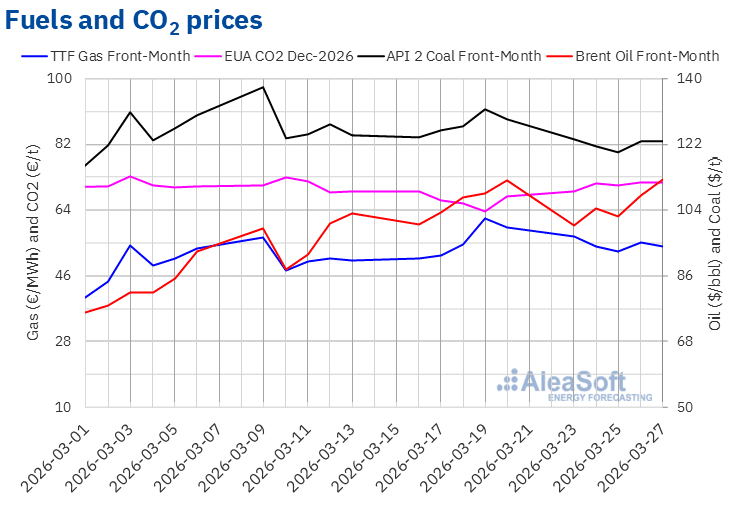
Task: Click the Fuels and CO2 prices title
Action: tap(135, 20)
